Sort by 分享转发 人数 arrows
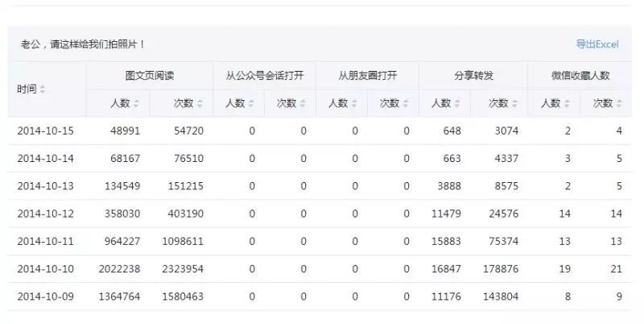Viewport: 644px width, 324px height. point(456,103)
